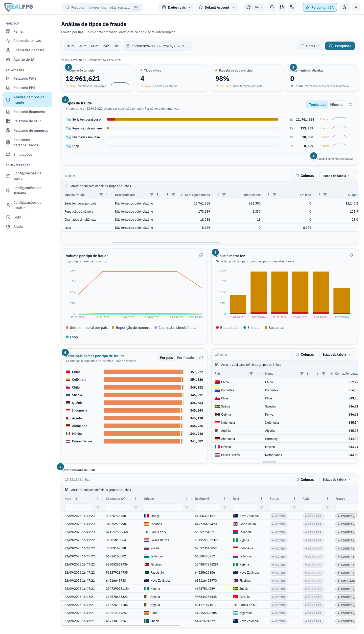Focus the top search field

102,7
